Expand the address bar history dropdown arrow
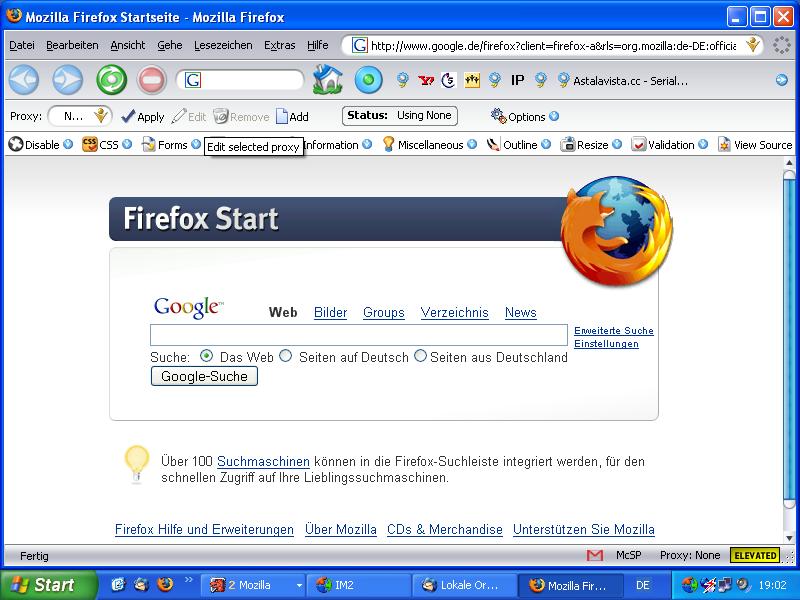This screenshot has height=600, width=800. pyautogui.click(x=753, y=45)
